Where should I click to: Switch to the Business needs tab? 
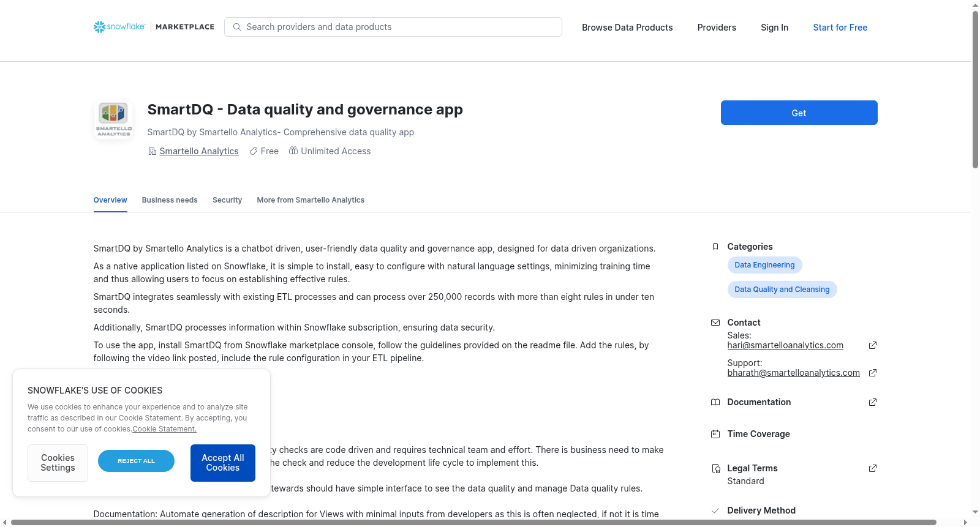coord(170,200)
